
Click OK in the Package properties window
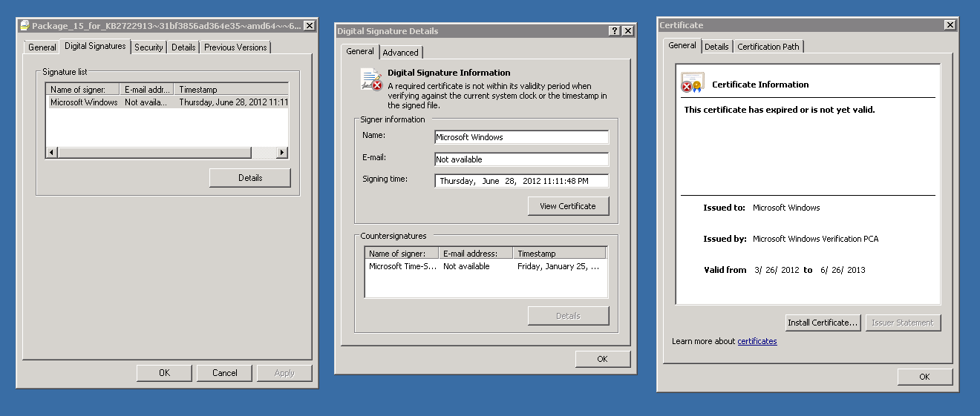pos(164,373)
